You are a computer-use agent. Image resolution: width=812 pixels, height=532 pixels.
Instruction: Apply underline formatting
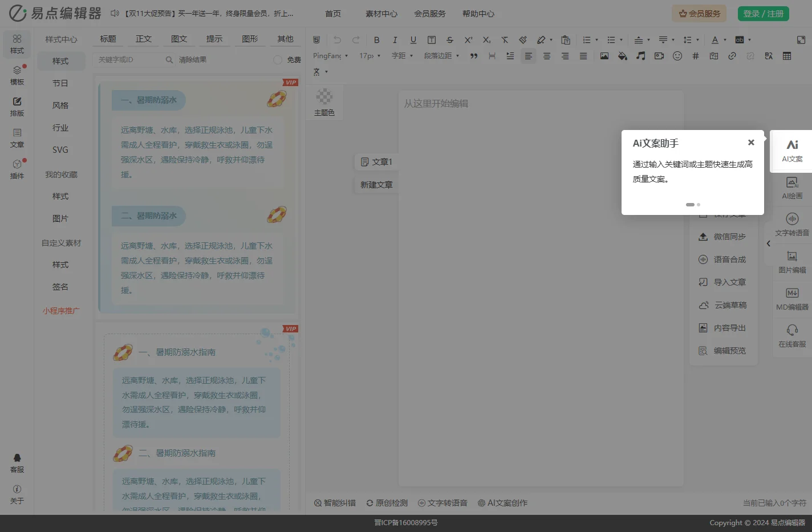(x=413, y=40)
